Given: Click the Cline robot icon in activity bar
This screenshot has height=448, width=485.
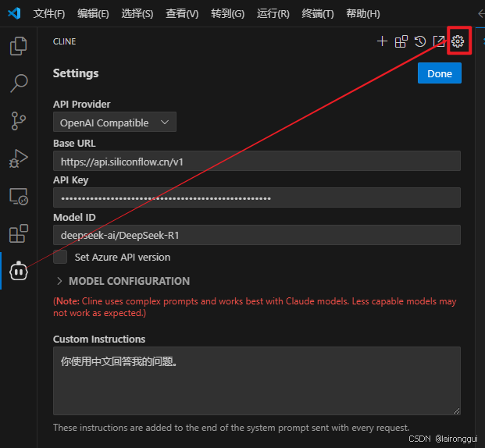Looking at the screenshot, I should pos(19,271).
